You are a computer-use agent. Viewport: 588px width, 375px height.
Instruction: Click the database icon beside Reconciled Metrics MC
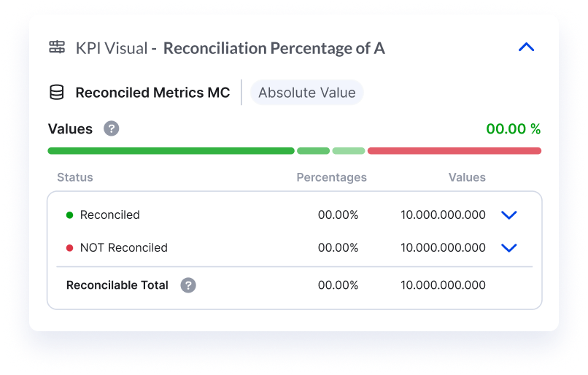click(56, 93)
